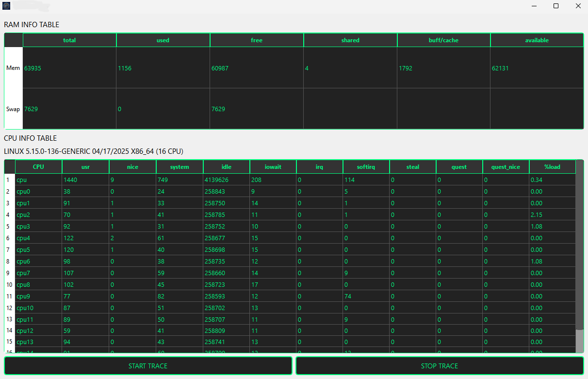The width and height of the screenshot is (588, 379).
Task: Click the cpu6 row name cell
Action: coord(38,261)
